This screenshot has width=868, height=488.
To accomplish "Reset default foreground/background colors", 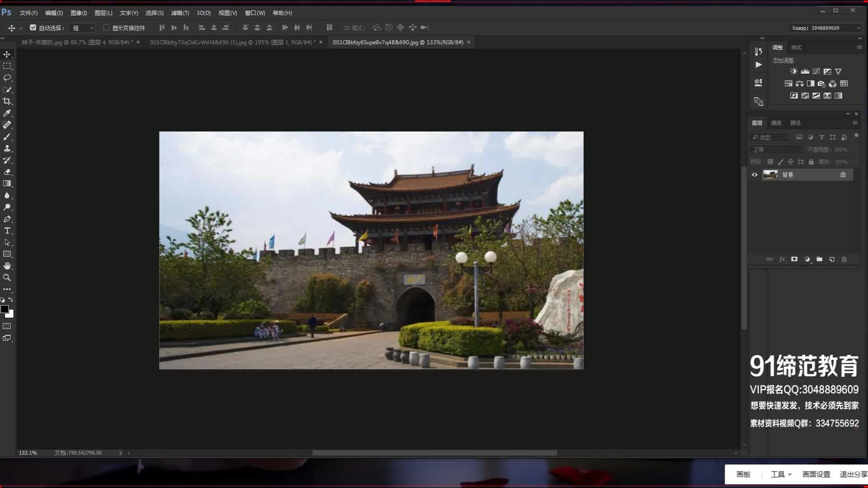I will tap(3, 300).
